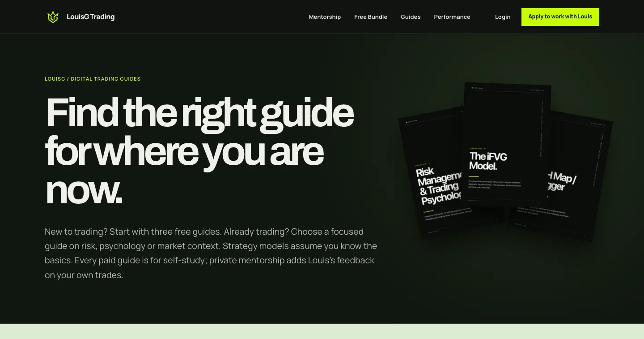This screenshot has height=339, width=644.
Task: Open the Mentorship menu item
Action: 325,17
